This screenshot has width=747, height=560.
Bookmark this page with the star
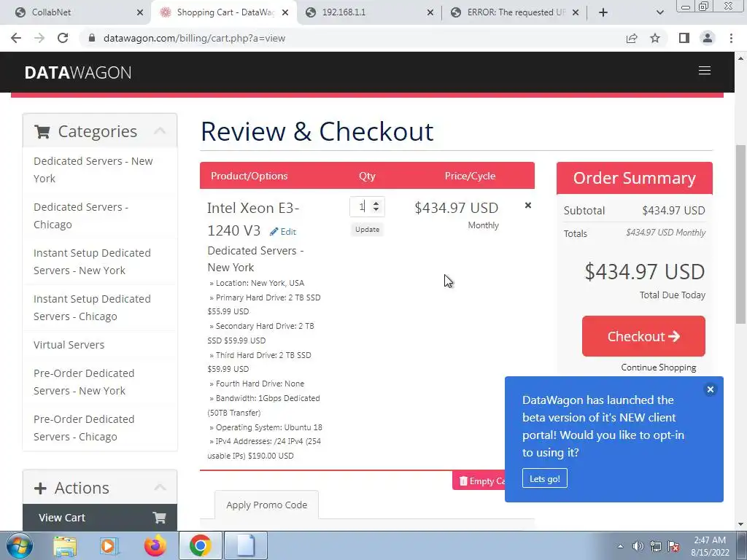pyautogui.click(x=655, y=38)
